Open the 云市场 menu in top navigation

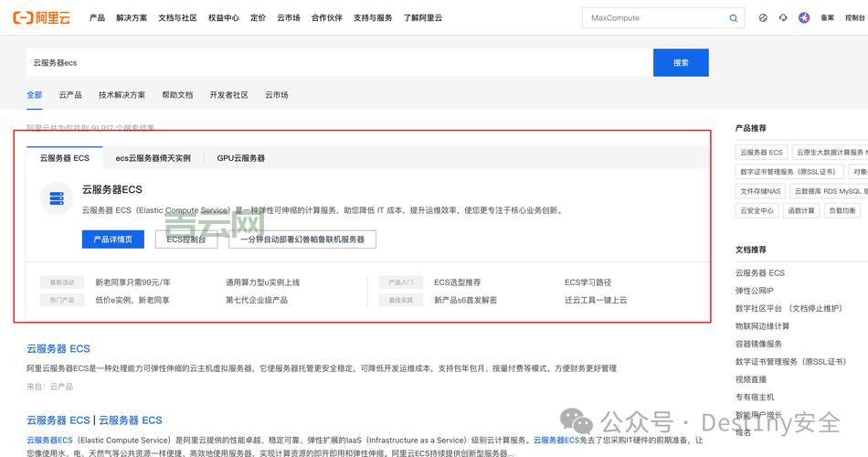point(289,17)
